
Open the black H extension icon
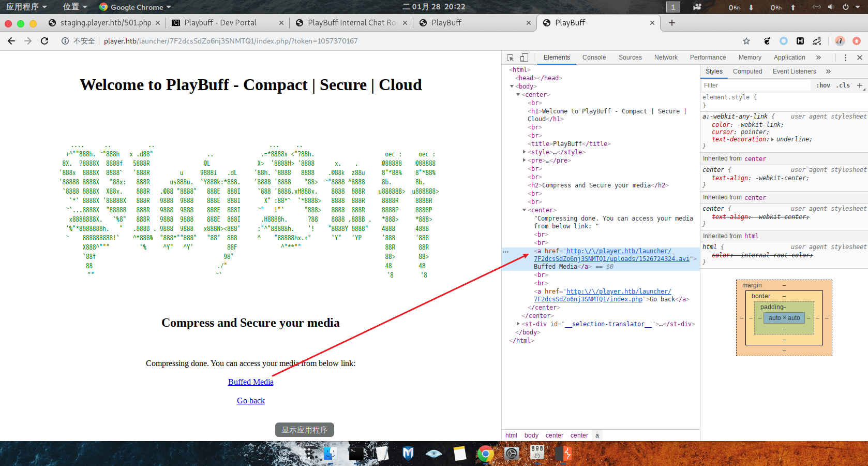pyautogui.click(x=800, y=41)
